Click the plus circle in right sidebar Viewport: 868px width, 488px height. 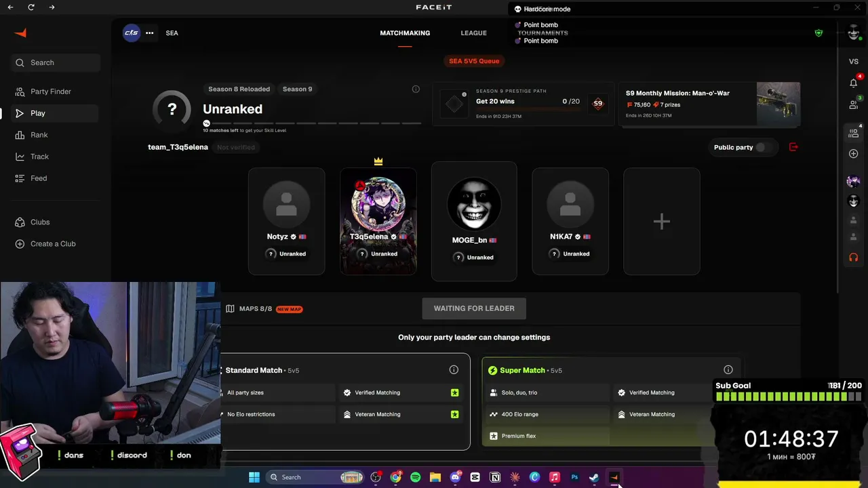click(x=853, y=154)
